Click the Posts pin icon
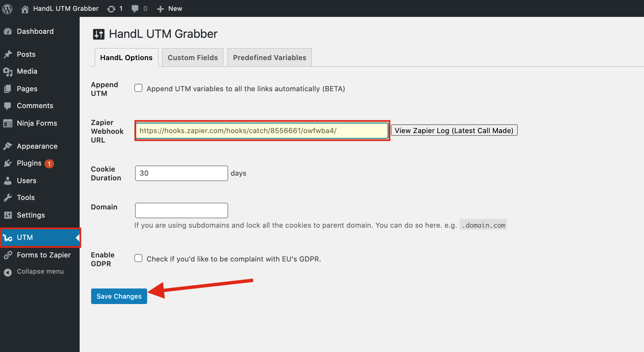Image resolution: width=644 pixels, height=352 pixels. (x=8, y=54)
